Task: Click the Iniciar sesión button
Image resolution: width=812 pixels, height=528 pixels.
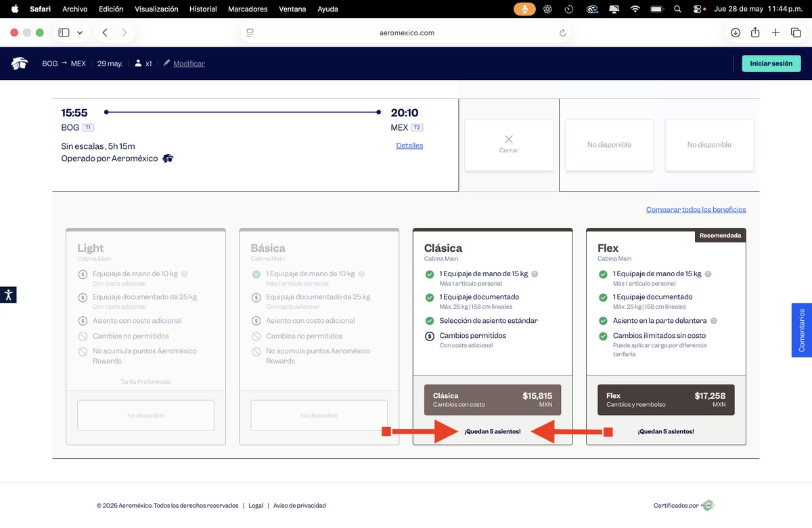Action: tap(771, 64)
